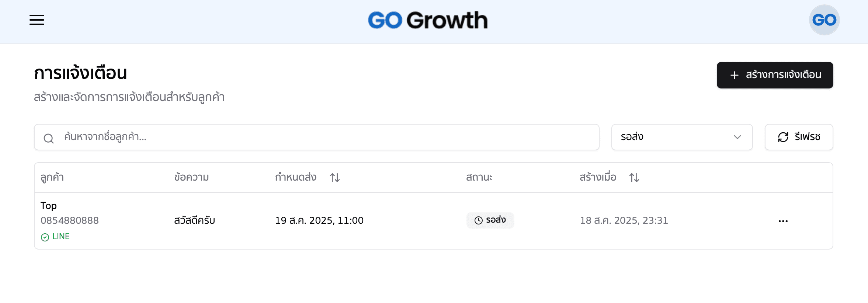The height and width of the screenshot is (303, 868).
Task: Open the hamburger navigation menu
Action: [x=37, y=20]
